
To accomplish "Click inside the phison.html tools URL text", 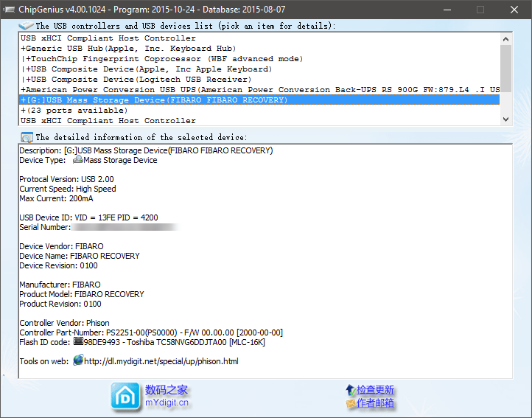I will (161, 361).
